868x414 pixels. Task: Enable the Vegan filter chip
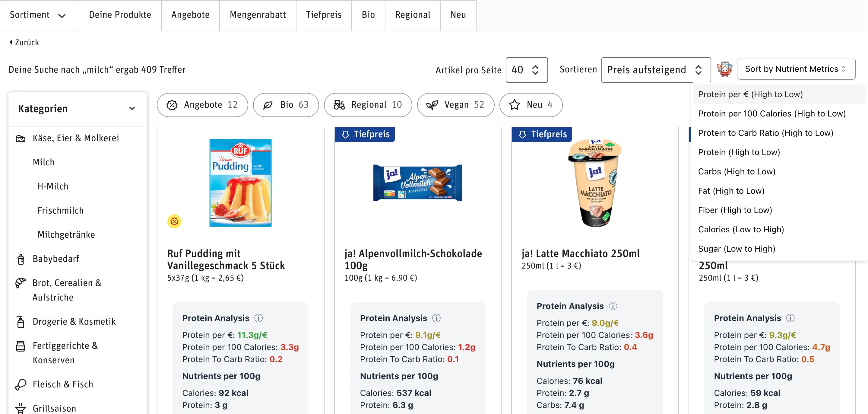pyautogui.click(x=456, y=105)
